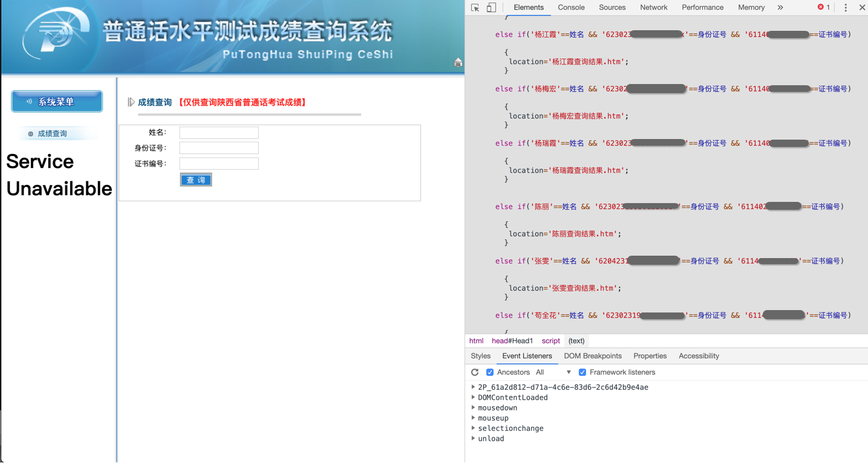Open the DOM Breakpoints pane
868x463 pixels.
coord(593,356)
